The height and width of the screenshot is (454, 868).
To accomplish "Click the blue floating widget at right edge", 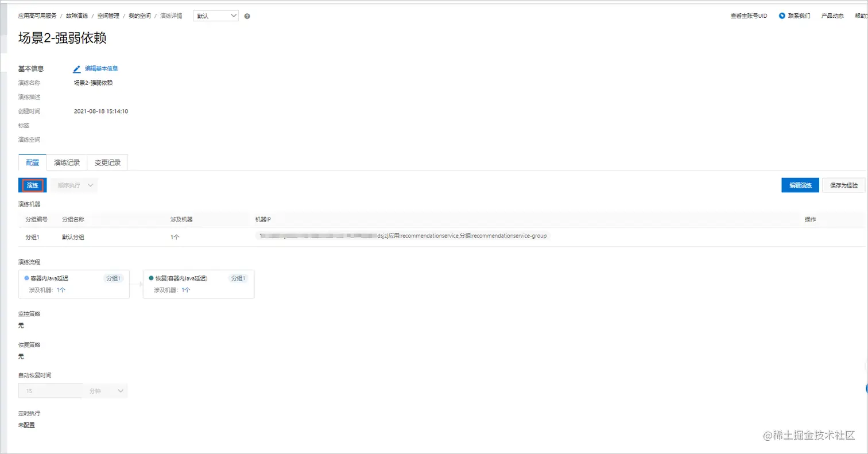I will coord(866,388).
